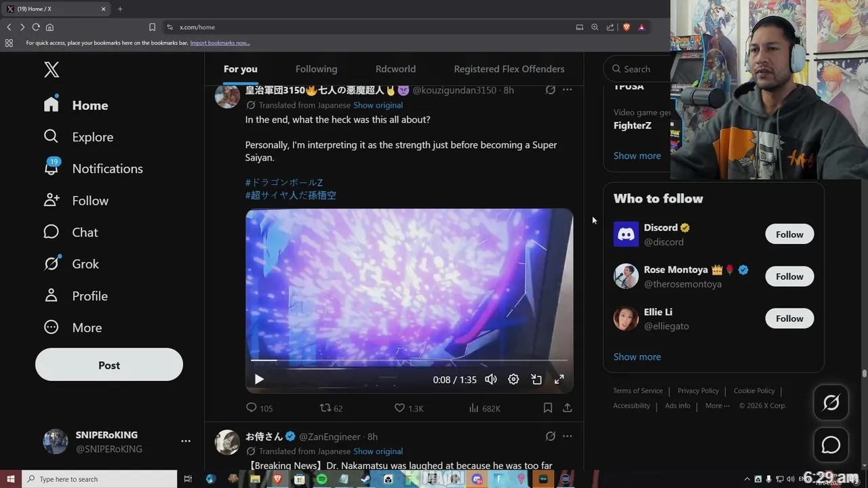The image size is (868, 488).
Task: Click Show more under Who to follow
Action: [x=637, y=357]
